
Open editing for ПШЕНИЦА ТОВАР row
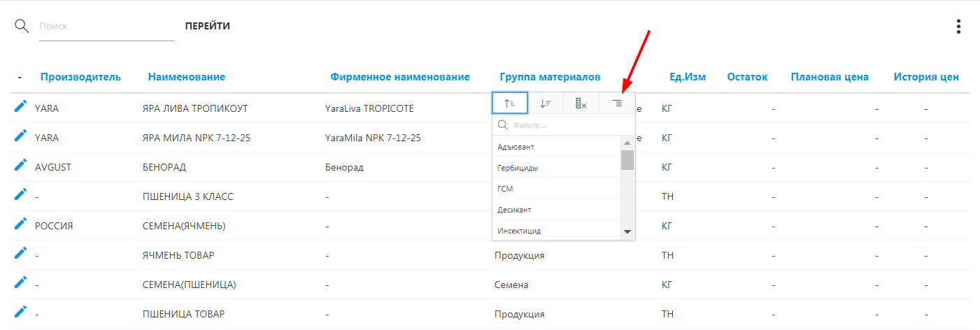pos(20,313)
